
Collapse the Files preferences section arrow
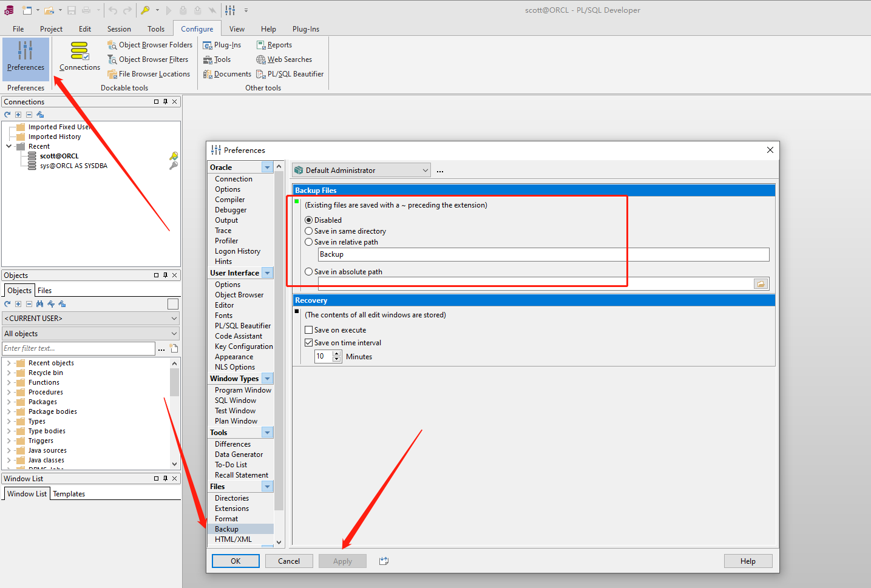coord(267,487)
